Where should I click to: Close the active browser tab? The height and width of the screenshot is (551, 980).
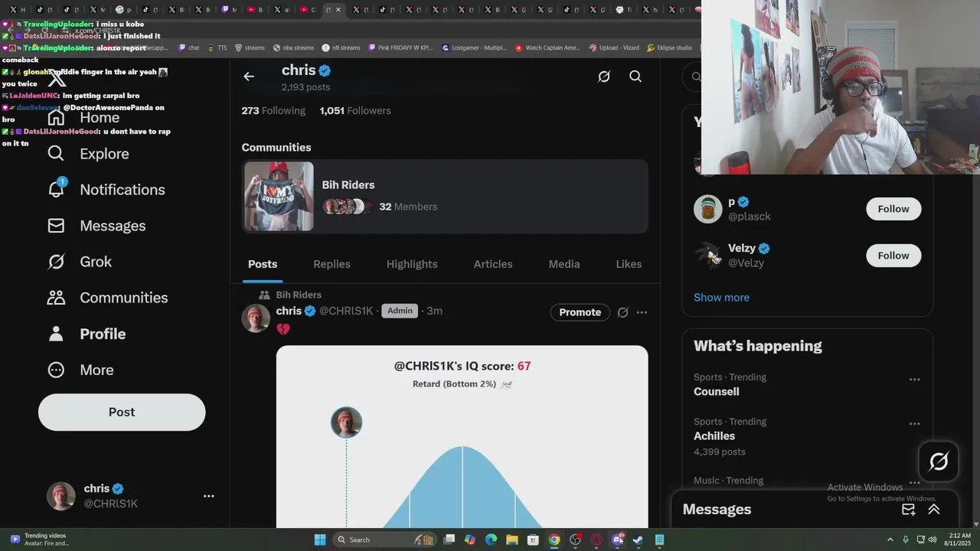pyautogui.click(x=338, y=10)
